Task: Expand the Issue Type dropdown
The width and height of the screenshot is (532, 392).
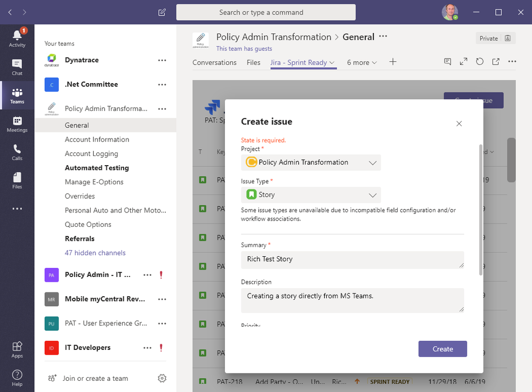Action: tap(311, 195)
